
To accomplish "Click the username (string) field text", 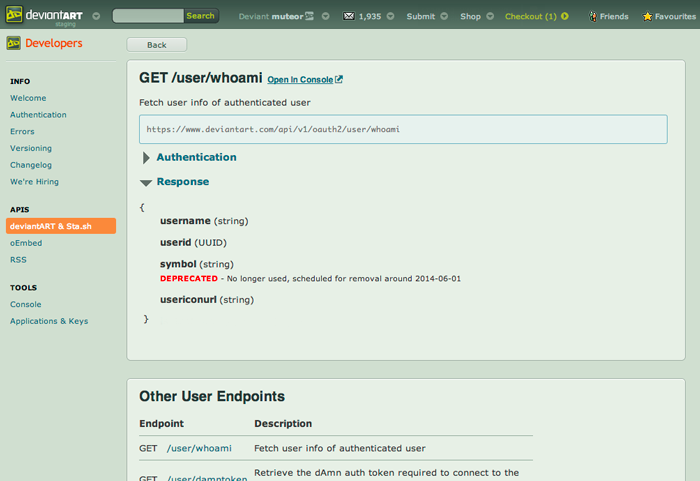I will tap(204, 221).
